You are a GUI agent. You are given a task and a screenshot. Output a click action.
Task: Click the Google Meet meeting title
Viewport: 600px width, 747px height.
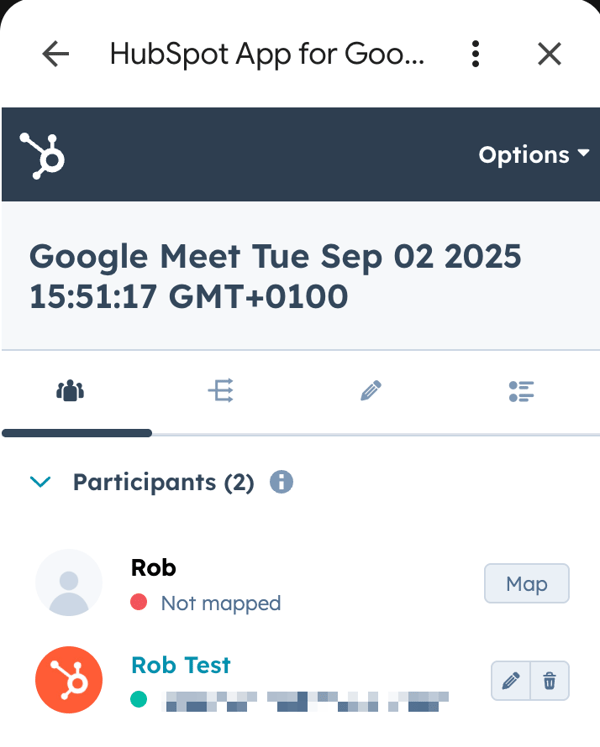click(x=275, y=276)
